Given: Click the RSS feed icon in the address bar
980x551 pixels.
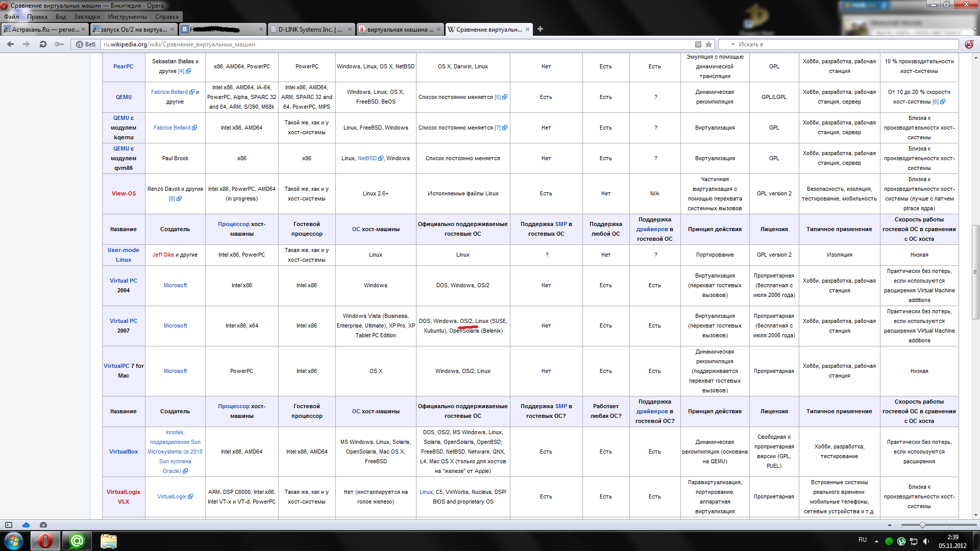Looking at the screenshot, I should pyautogui.click(x=698, y=44).
